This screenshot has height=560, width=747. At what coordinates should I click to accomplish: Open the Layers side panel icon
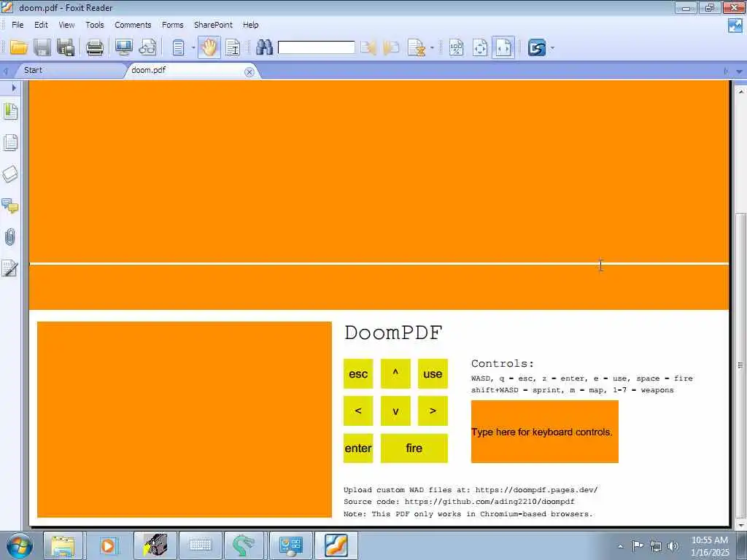tap(10, 174)
